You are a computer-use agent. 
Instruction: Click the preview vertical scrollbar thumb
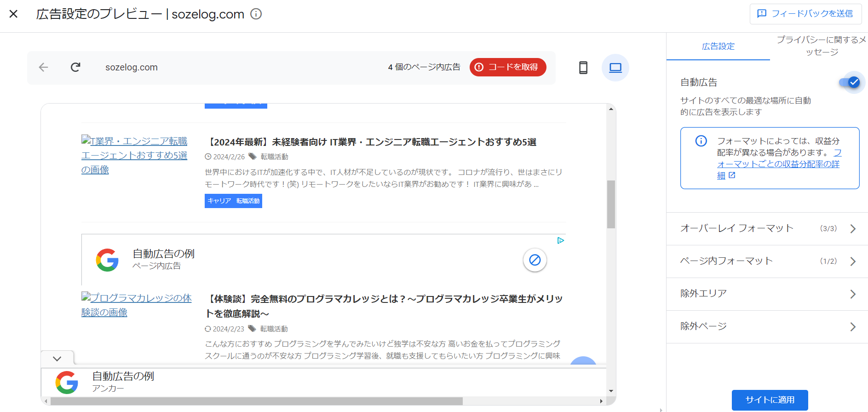pos(611,204)
